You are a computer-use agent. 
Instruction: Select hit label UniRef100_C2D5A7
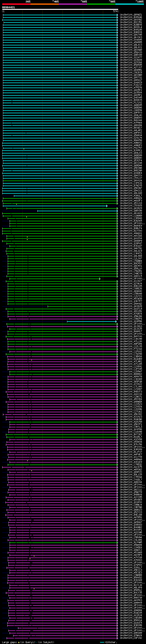point(131,371)
